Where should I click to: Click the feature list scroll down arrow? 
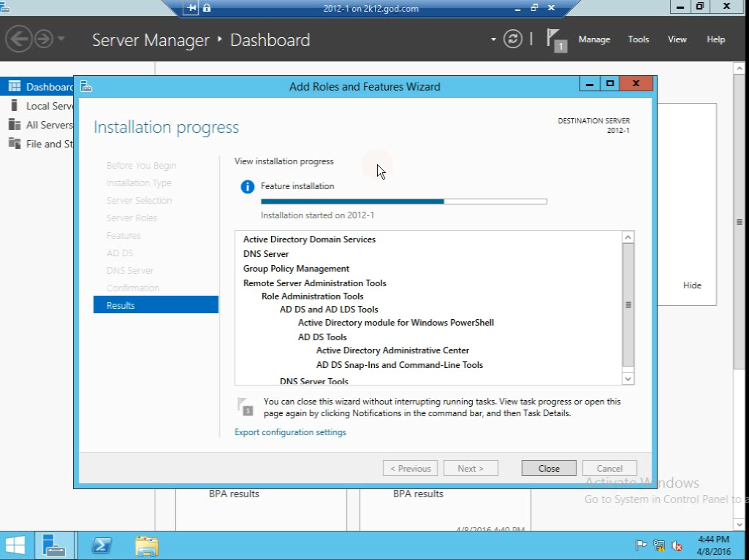pos(628,379)
